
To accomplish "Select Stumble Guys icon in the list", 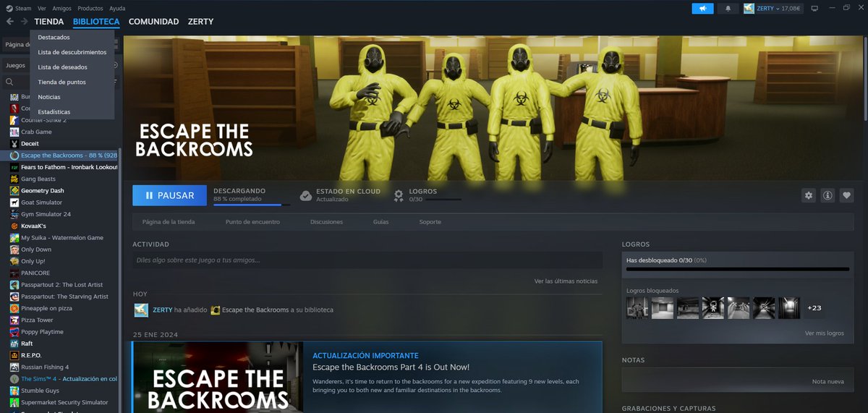I will point(14,391).
